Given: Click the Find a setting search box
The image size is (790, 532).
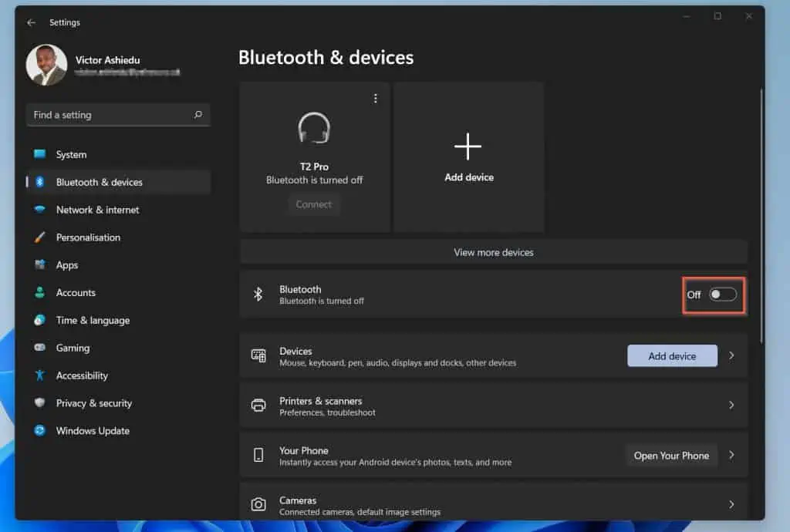Looking at the screenshot, I should coord(108,115).
